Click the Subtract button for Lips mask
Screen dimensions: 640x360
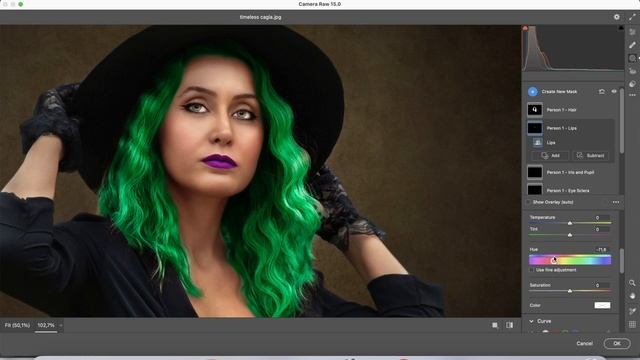[x=590, y=156]
